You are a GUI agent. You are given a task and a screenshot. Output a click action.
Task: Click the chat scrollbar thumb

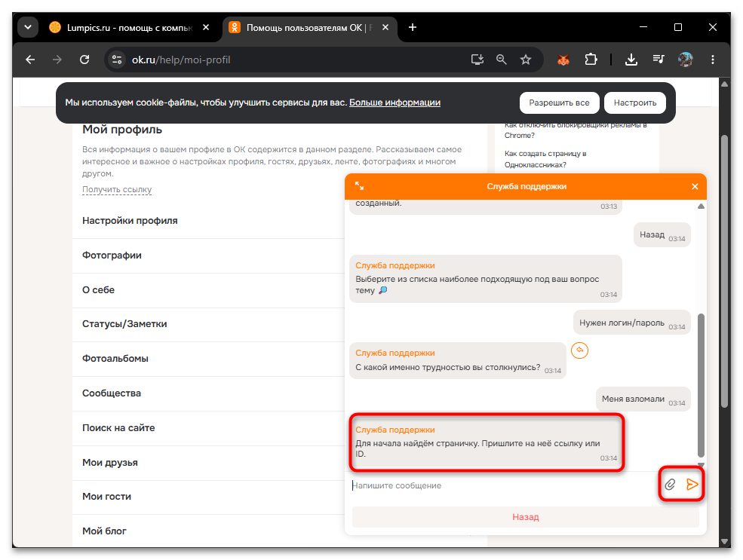tap(701, 384)
